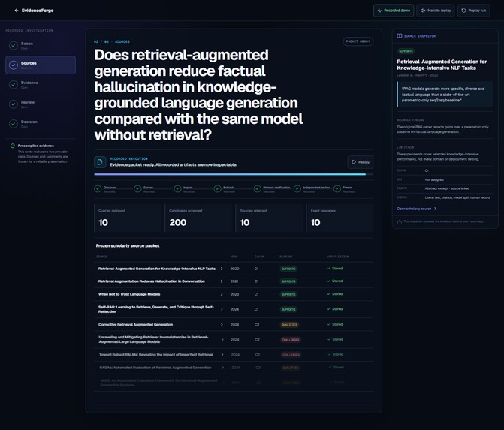Expand the 'Retrieval-Augmented Generation for Knowledge-Intensive NLP Tasks' row chevron
The height and width of the screenshot is (430, 504).
222,269
